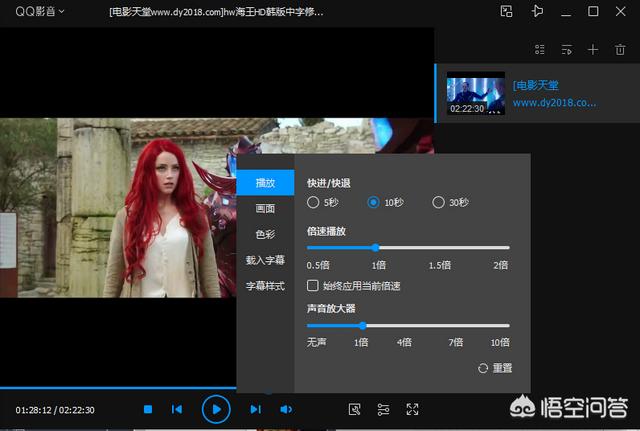
Task: Click the video progress bar
Action: 118,387
